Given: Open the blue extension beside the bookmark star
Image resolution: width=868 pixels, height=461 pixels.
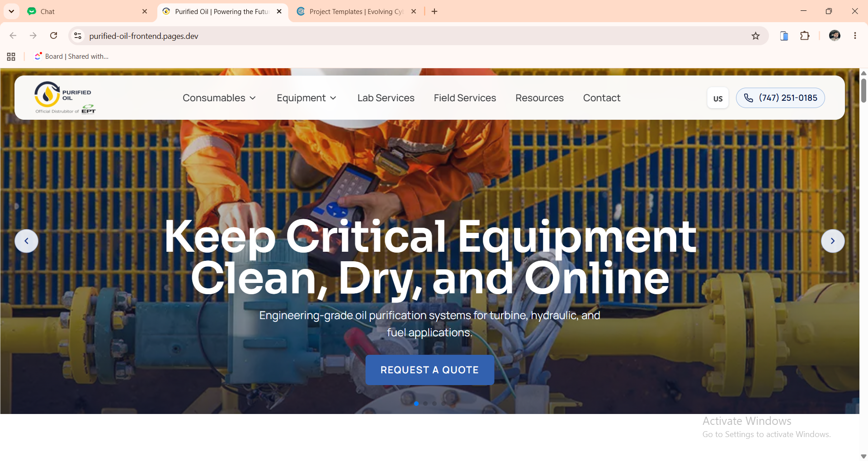Looking at the screenshot, I should (784, 36).
